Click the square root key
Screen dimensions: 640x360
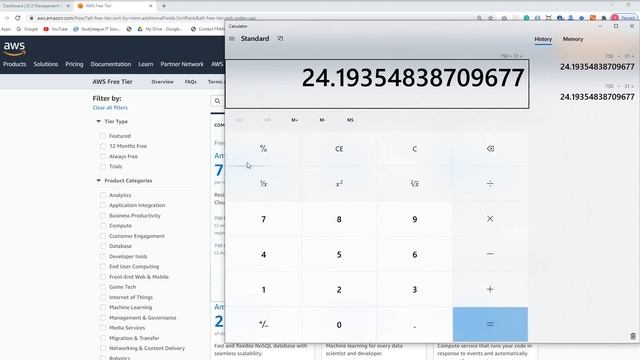point(414,184)
